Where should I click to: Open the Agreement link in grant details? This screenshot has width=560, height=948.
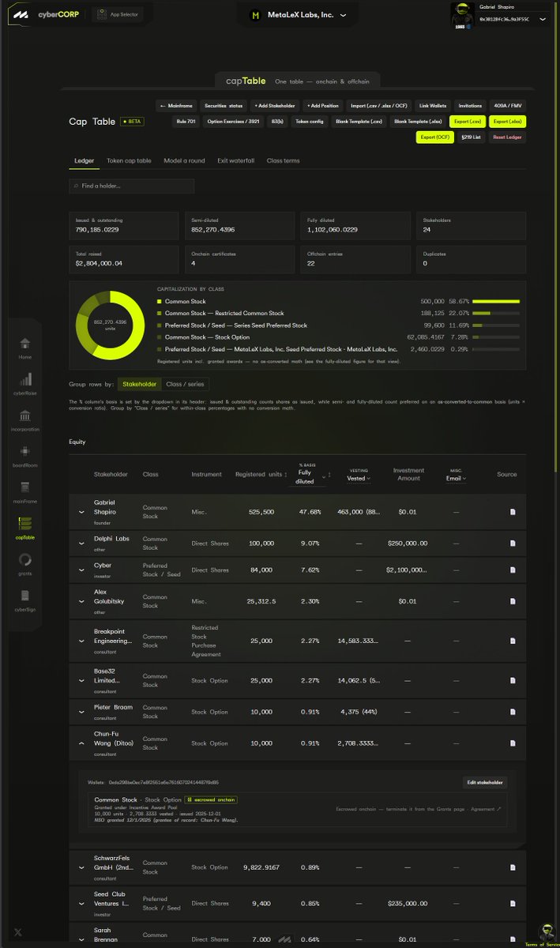pos(484,809)
